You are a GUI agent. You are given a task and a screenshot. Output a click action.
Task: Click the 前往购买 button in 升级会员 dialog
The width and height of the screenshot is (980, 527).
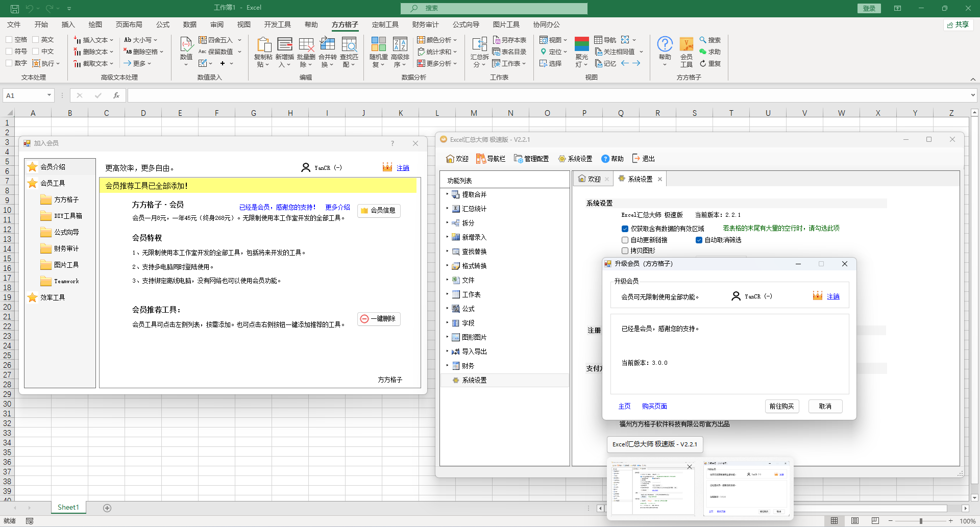(782, 406)
